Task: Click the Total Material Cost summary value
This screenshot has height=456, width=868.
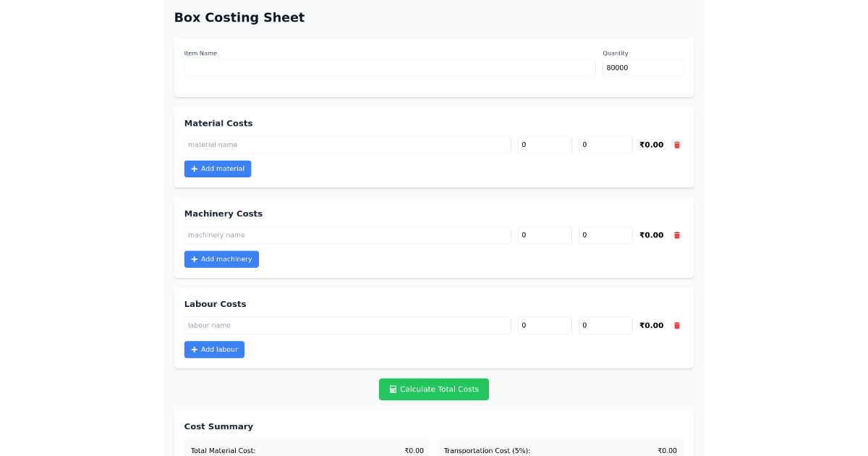Action: (414, 449)
